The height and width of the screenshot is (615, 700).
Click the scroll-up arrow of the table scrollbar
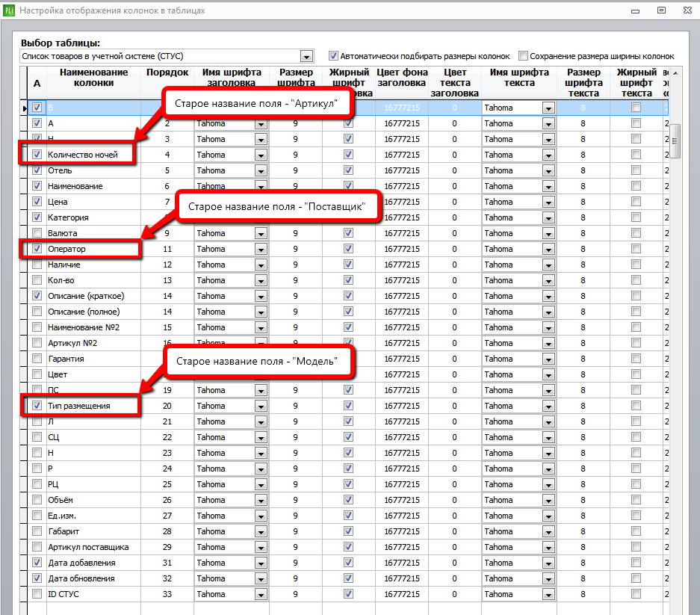click(x=675, y=72)
